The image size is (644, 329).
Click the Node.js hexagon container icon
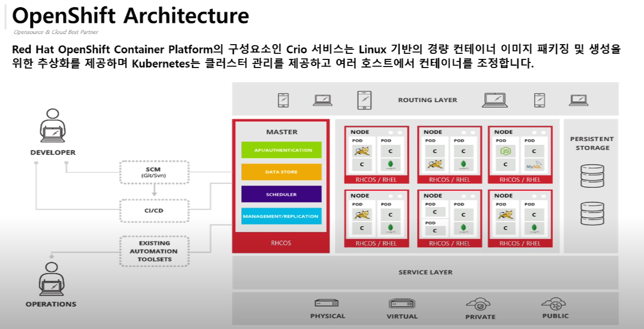[505, 151]
